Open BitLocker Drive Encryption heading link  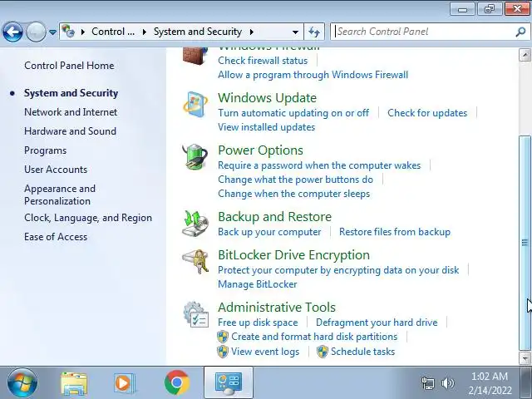pyautogui.click(x=293, y=255)
